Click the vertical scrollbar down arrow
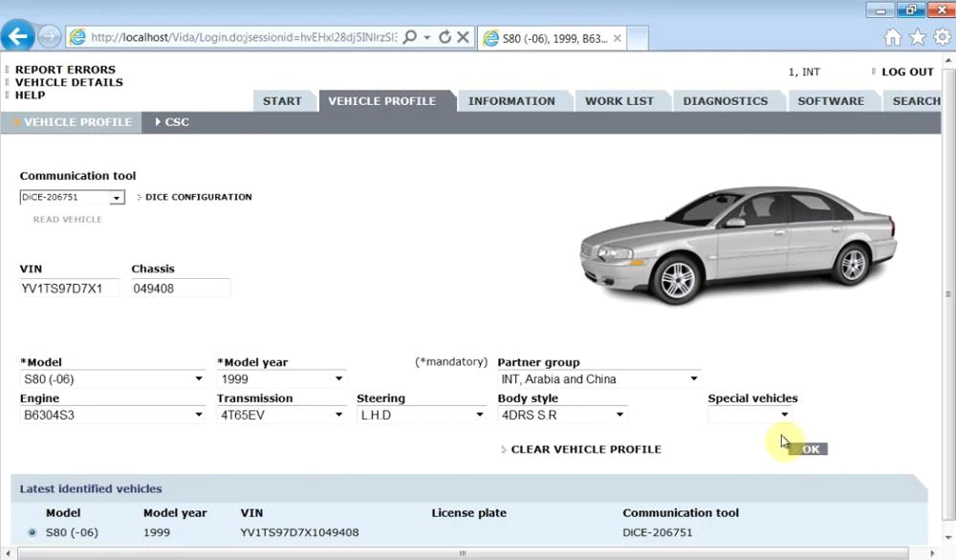The image size is (956, 560). click(948, 537)
